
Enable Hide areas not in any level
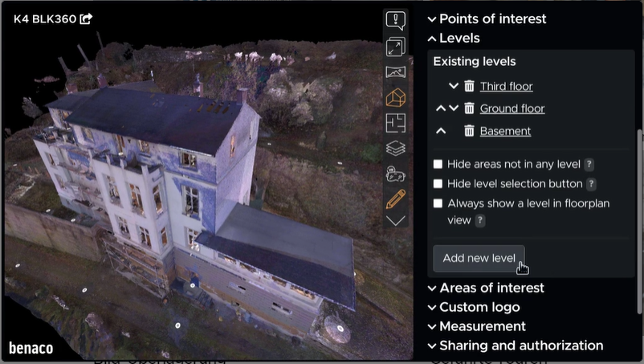coord(438,165)
